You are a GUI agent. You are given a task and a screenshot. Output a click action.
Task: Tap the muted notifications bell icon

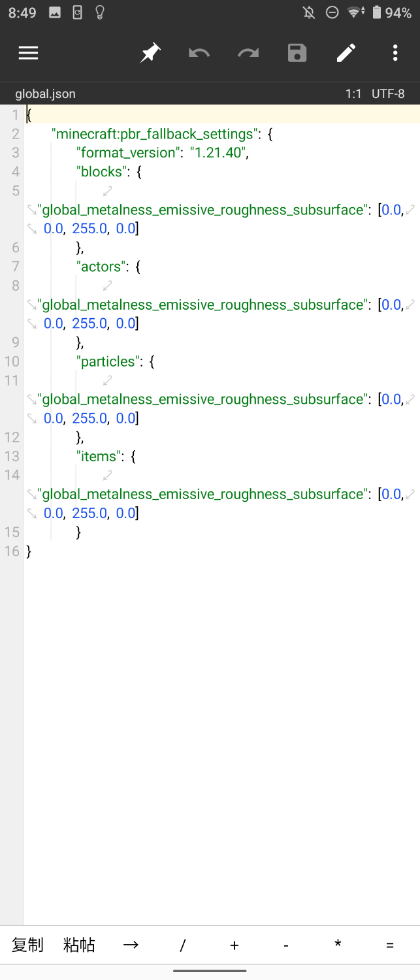pyautogui.click(x=309, y=12)
